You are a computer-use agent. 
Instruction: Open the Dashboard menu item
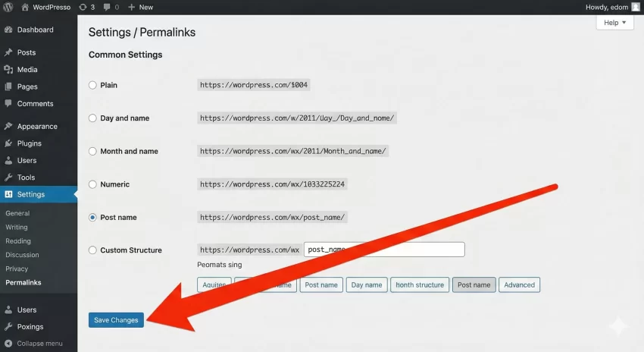pos(36,30)
